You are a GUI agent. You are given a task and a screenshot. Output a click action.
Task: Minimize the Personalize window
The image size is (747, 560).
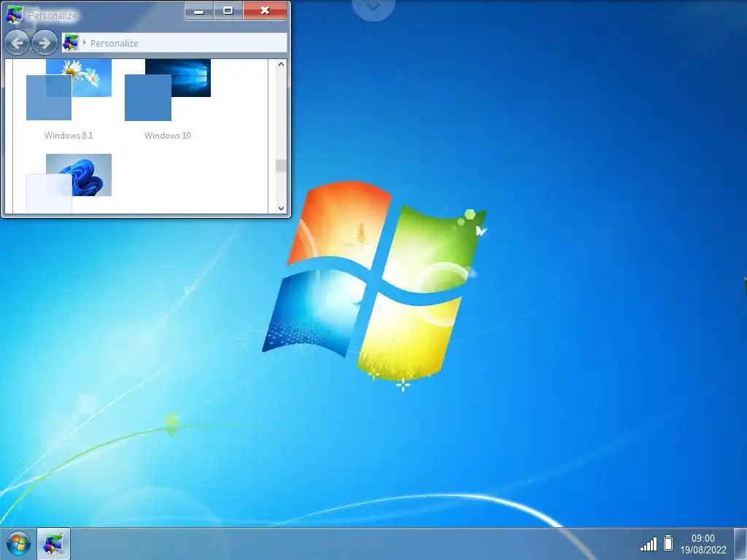point(199,10)
